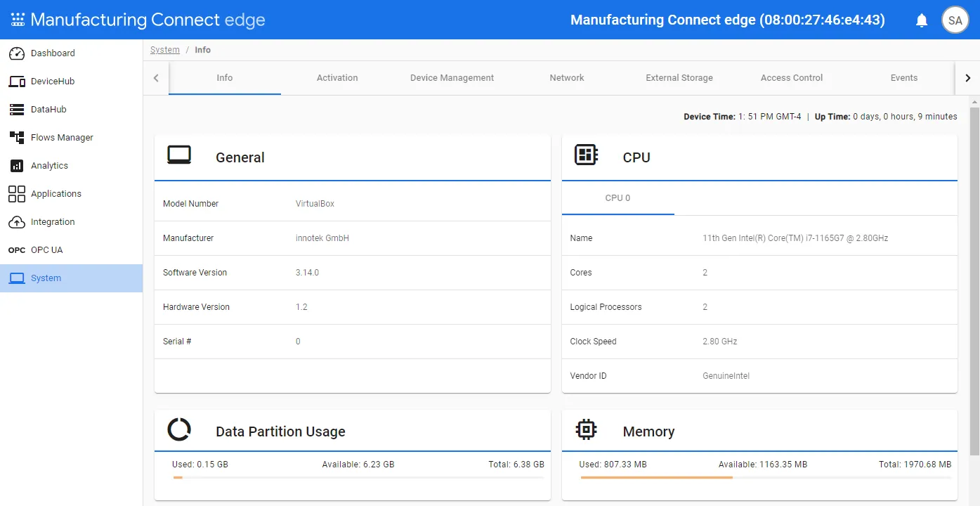Screen dimensions: 980x506
Task: Click the Flows Manager icon
Action: [x=17, y=138]
